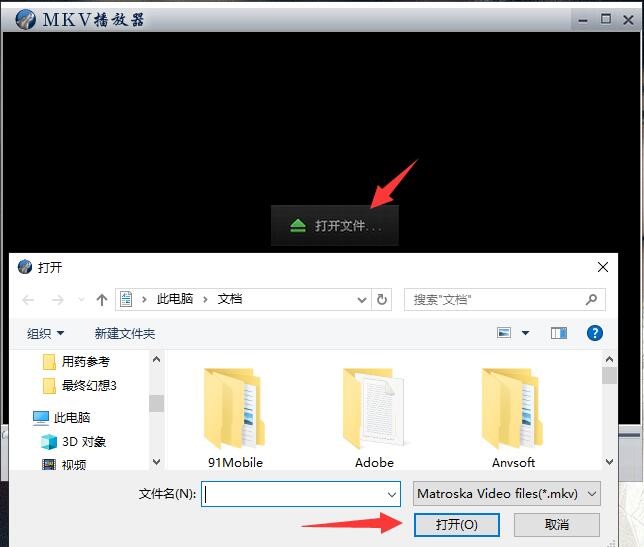This screenshot has width=644, height=547.
Task: Click the up one level arrow
Action: [102, 300]
